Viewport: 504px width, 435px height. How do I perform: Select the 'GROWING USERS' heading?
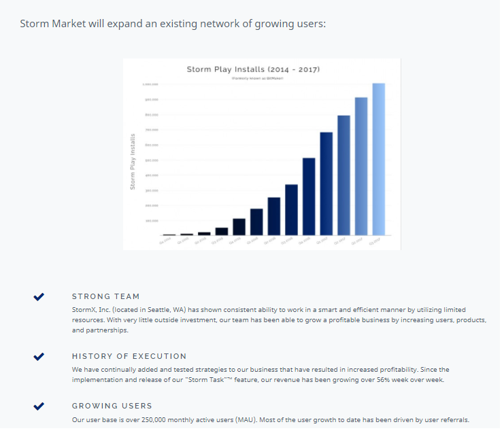tap(112, 406)
